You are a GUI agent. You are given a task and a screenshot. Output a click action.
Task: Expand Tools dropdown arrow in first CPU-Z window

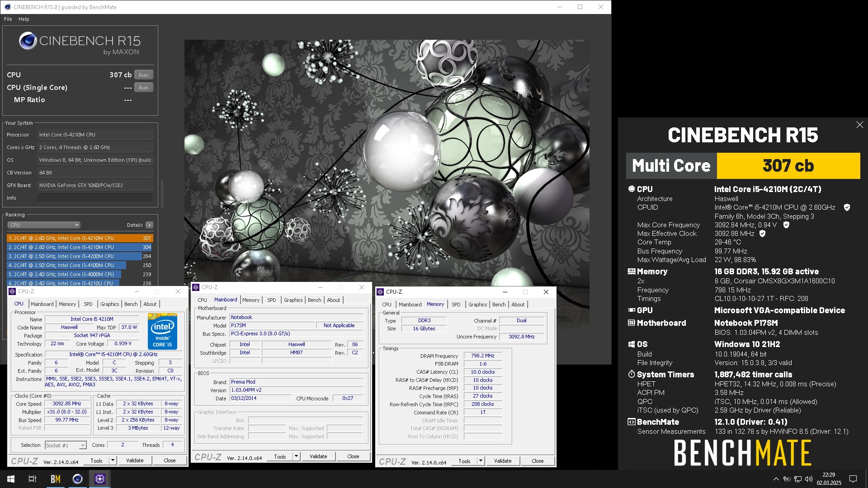coord(113,460)
